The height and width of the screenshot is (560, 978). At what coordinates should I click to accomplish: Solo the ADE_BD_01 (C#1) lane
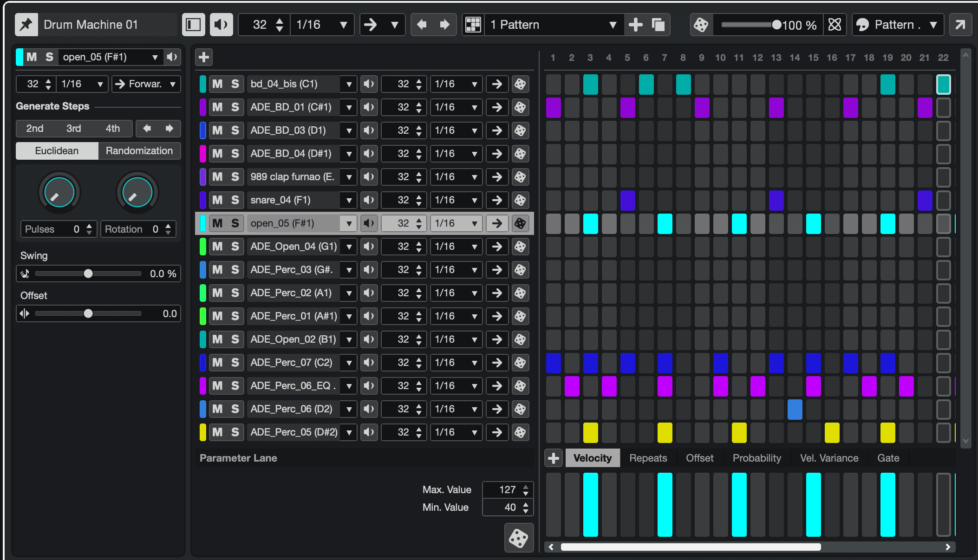235,107
